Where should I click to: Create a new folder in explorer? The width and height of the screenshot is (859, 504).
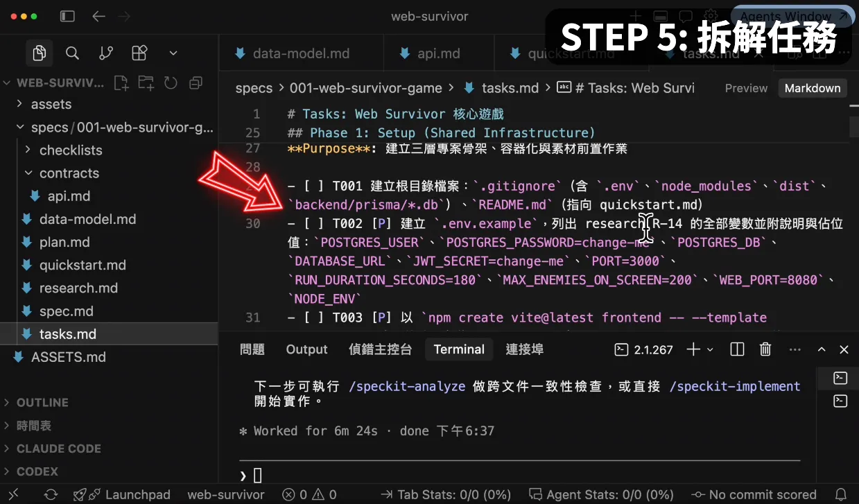click(146, 83)
